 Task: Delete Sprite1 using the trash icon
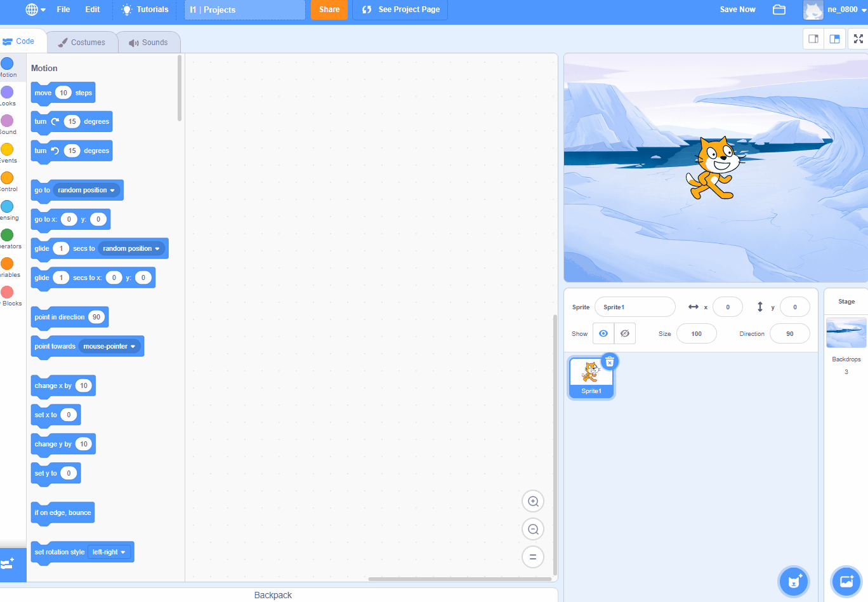(609, 361)
